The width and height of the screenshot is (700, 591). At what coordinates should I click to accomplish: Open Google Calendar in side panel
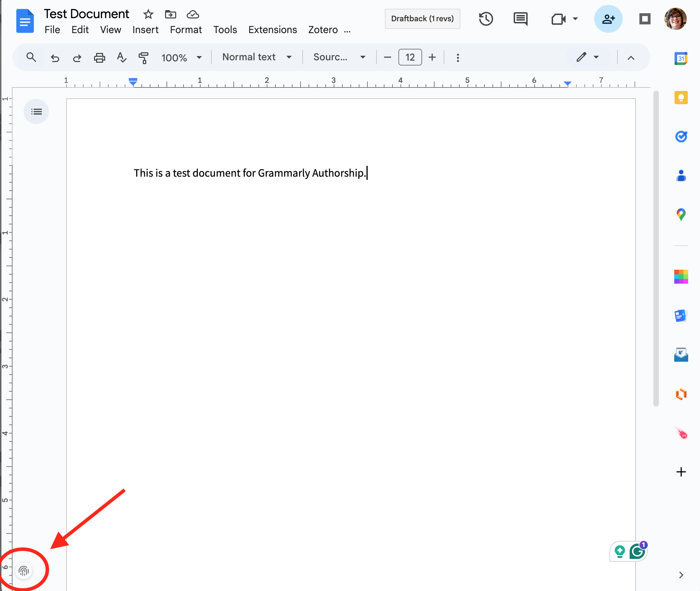pyautogui.click(x=681, y=59)
